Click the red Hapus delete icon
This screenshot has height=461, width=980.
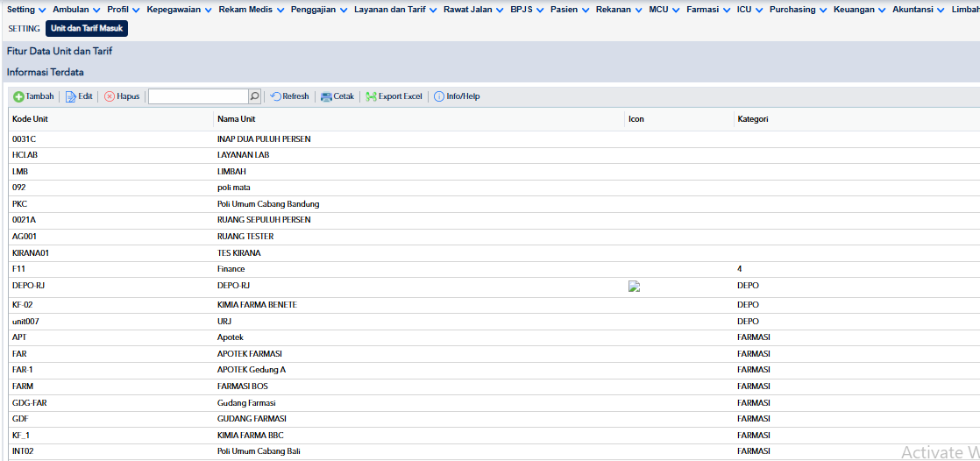[110, 96]
